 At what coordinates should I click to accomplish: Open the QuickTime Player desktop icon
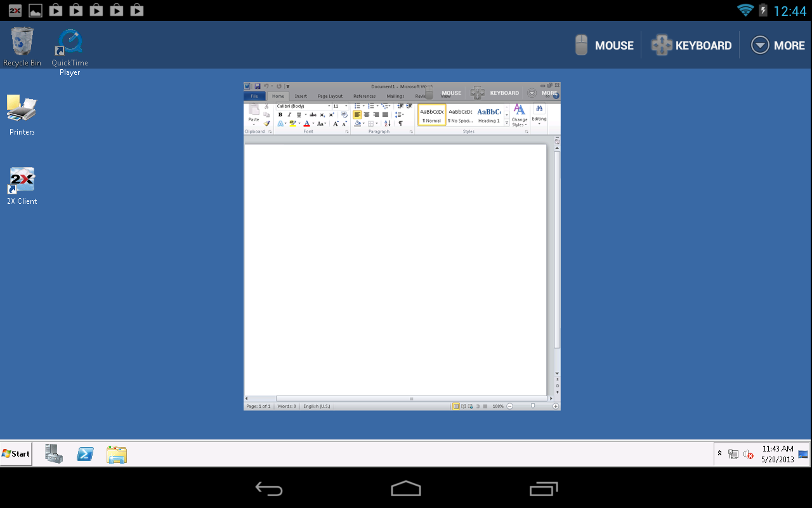(x=70, y=52)
